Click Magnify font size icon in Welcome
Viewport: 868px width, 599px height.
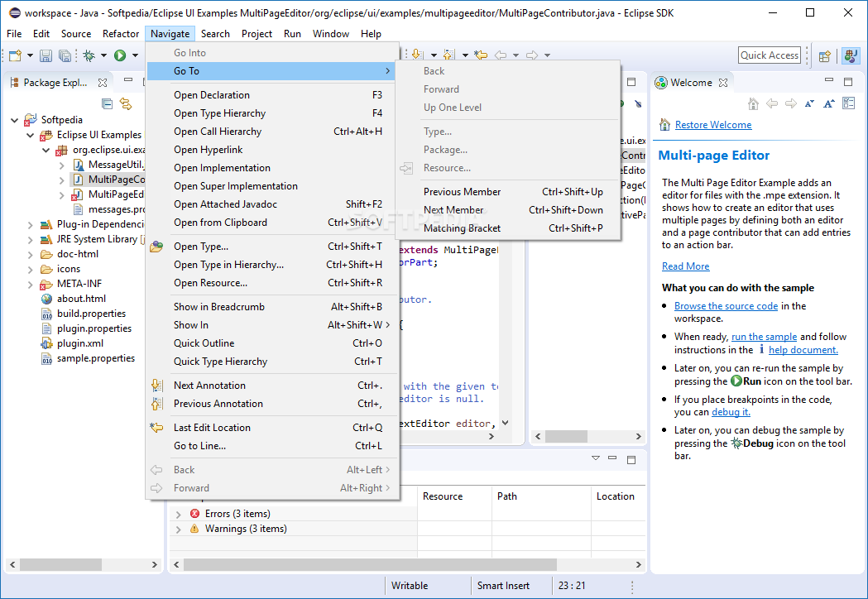(829, 103)
